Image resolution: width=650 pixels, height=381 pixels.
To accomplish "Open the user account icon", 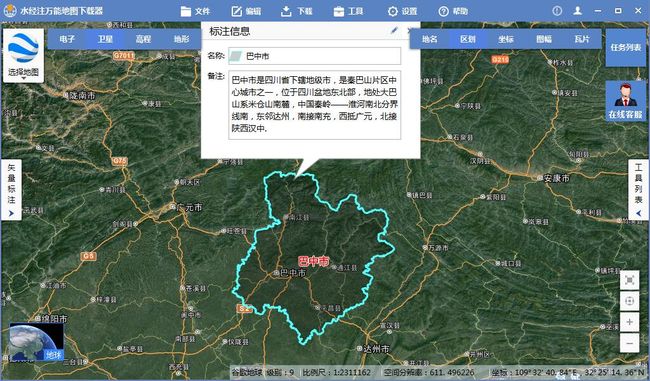I will (x=577, y=11).
